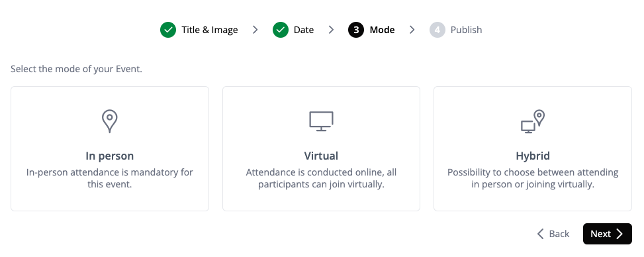Click the chevron after Date step
This screenshot has height=257, width=644.
point(331,30)
